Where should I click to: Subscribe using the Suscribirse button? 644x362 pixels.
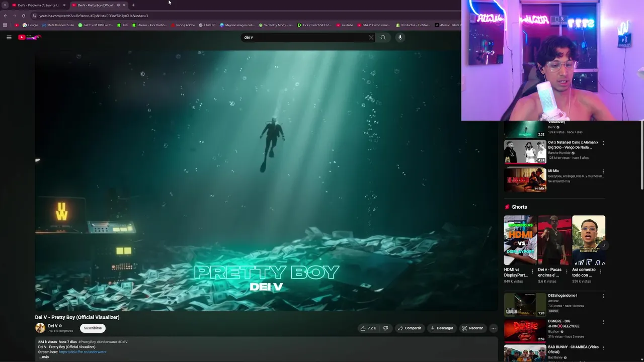[x=93, y=328]
